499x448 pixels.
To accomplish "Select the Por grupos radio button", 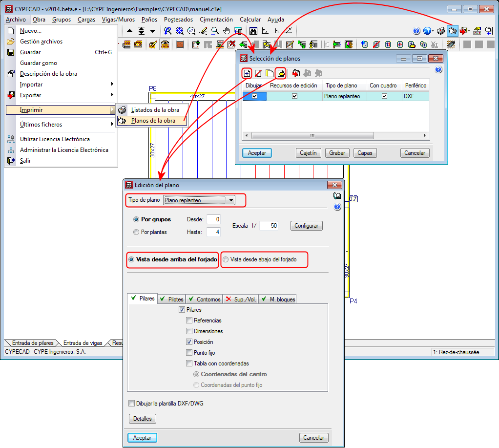I will click(136, 219).
